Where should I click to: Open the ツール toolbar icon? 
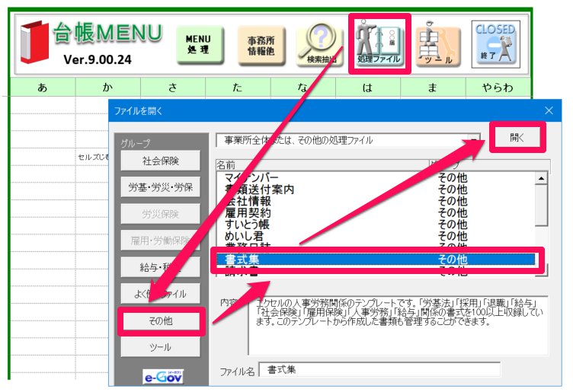tap(438, 44)
